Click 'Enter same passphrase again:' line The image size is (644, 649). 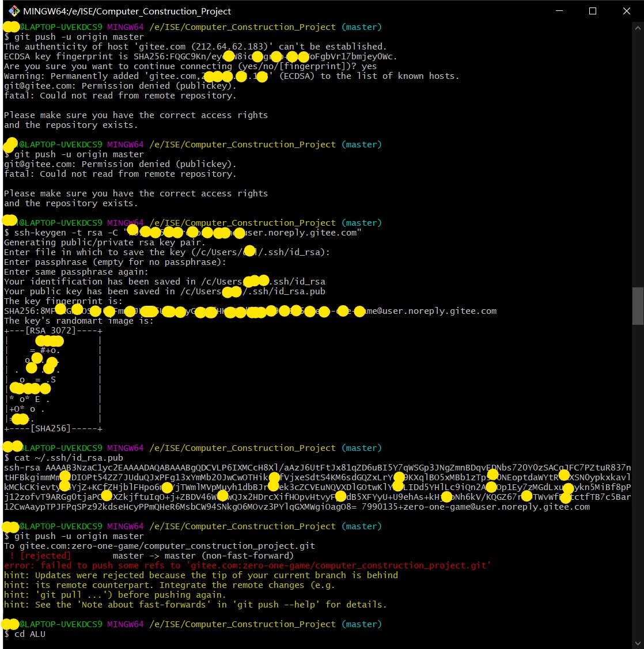point(76,272)
